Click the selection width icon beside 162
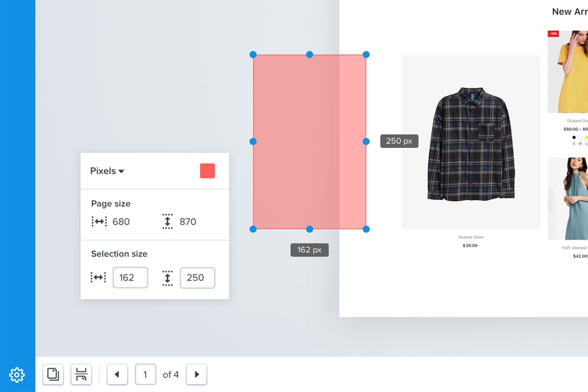This screenshot has width=588, height=392. point(98,278)
